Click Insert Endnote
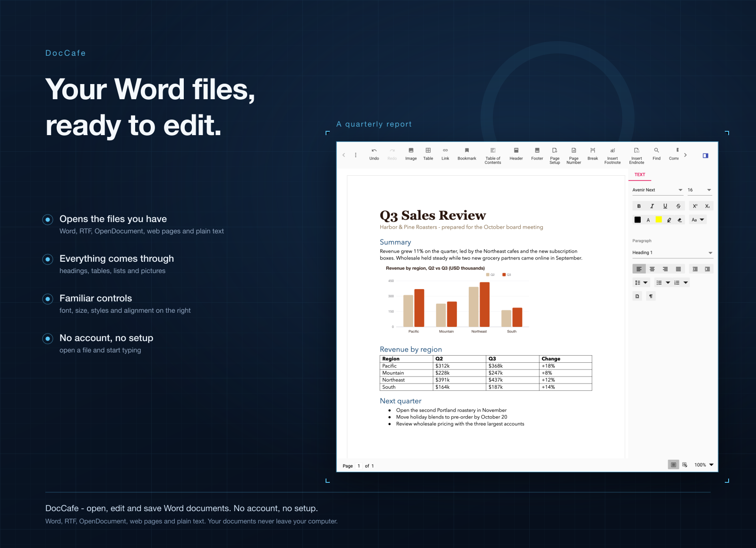Screen dimensions: 756x548 tap(636, 155)
